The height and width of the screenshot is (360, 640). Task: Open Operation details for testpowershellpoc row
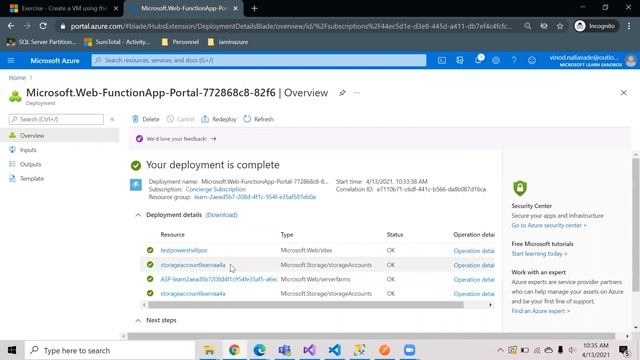coord(474,251)
